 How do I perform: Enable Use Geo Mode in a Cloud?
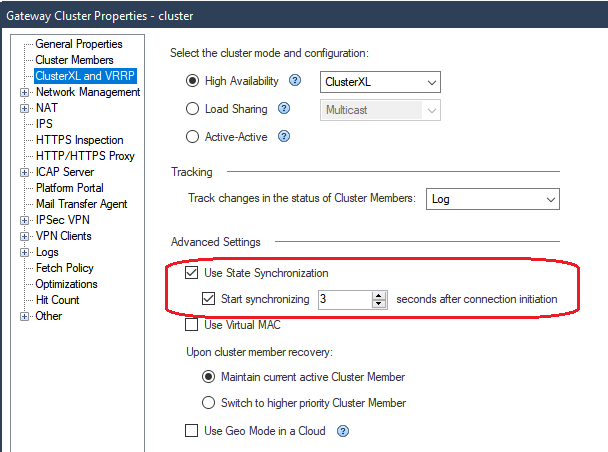point(192,431)
